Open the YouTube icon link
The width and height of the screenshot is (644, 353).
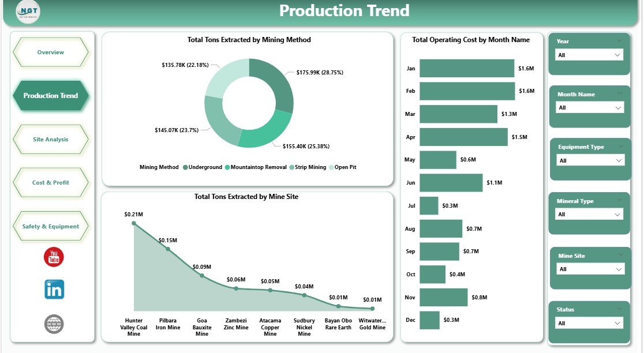point(54,257)
